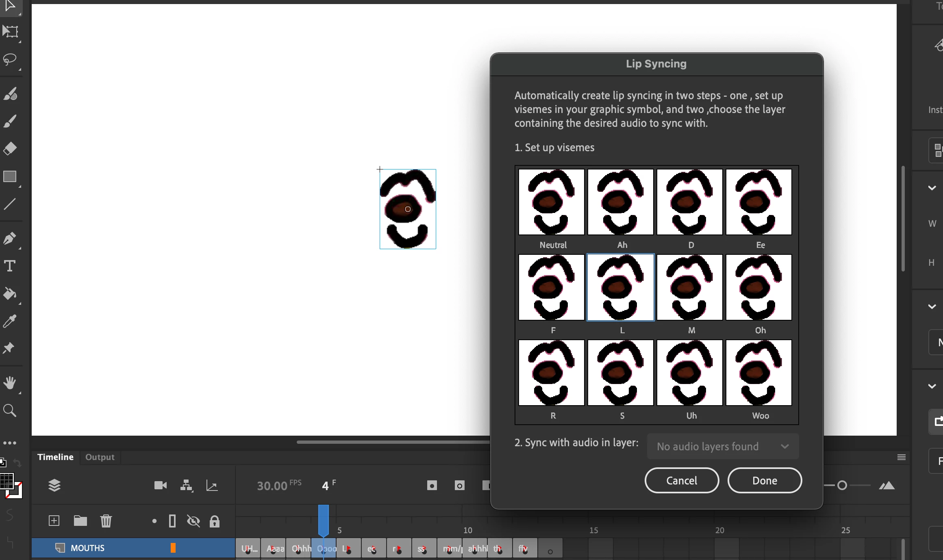Image resolution: width=943 pixels, height=560 pixels.
Task: Select the Text tool
Action: (10, 266)
